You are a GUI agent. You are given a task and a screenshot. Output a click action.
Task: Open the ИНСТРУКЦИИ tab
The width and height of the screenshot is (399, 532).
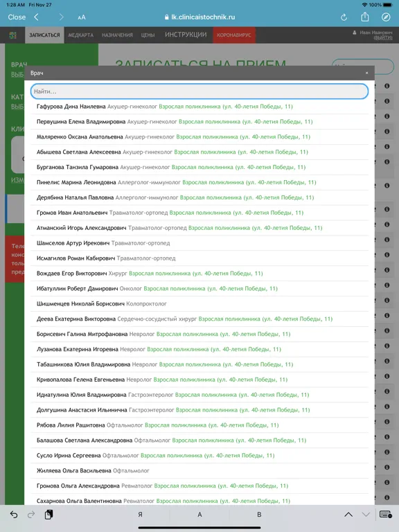point(186,35)
